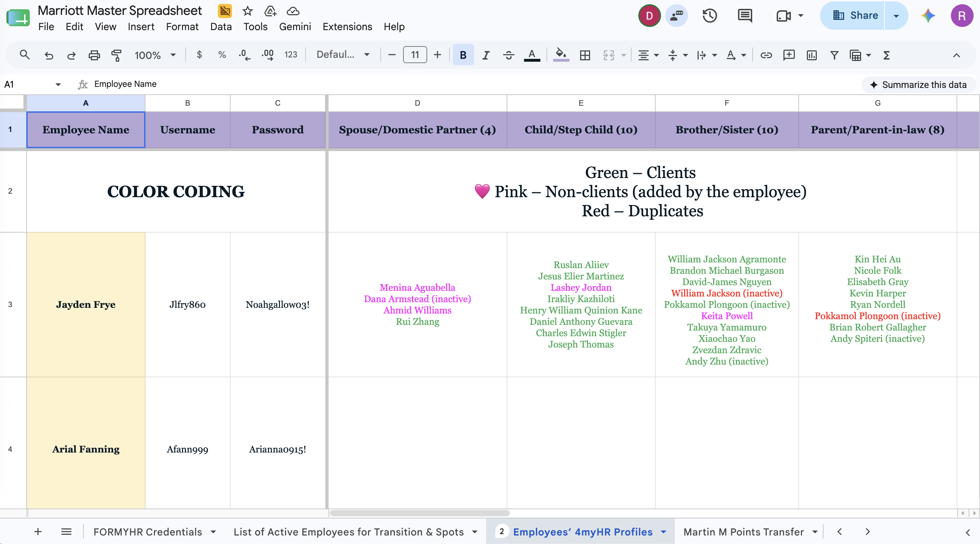Screen dimensions: 980x544
Task: Show all sheets list button
Action: point(66,532)
